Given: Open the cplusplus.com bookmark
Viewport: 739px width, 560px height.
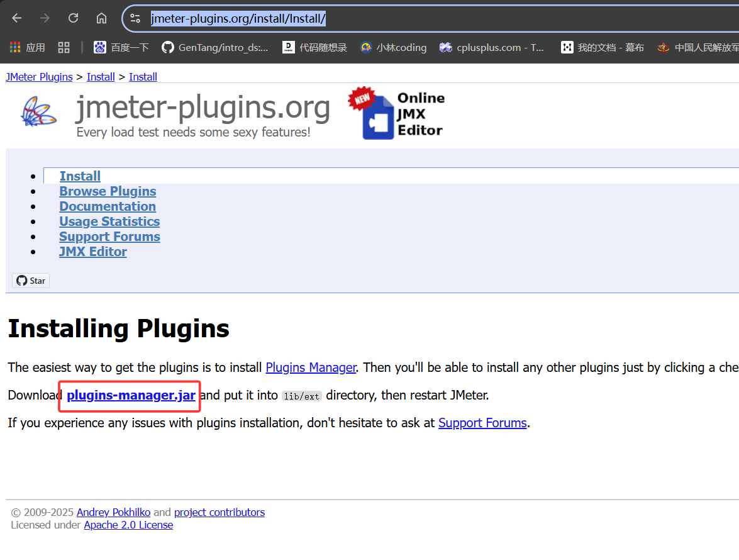Looking at the screenshot, I should (492, 47).
